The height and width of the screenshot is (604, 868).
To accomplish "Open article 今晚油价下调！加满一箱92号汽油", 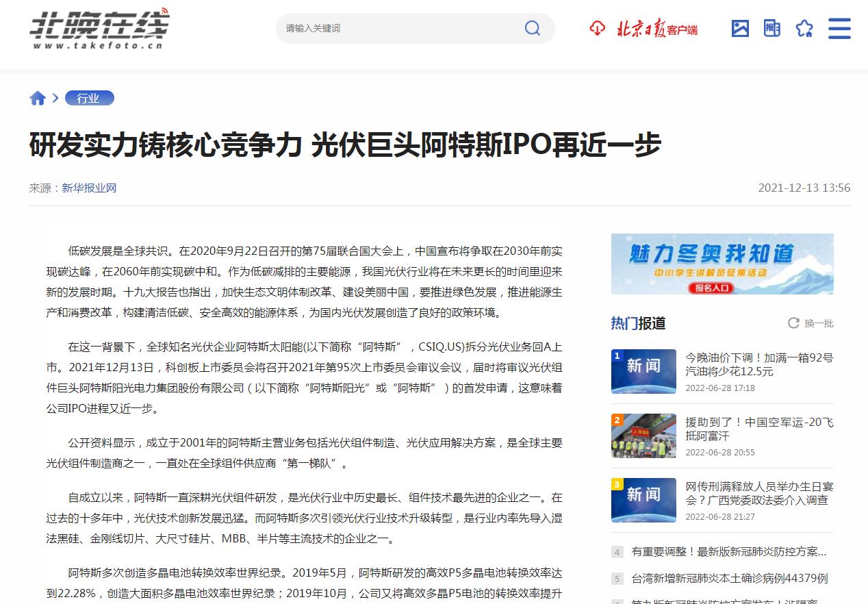I will point(759,364).
